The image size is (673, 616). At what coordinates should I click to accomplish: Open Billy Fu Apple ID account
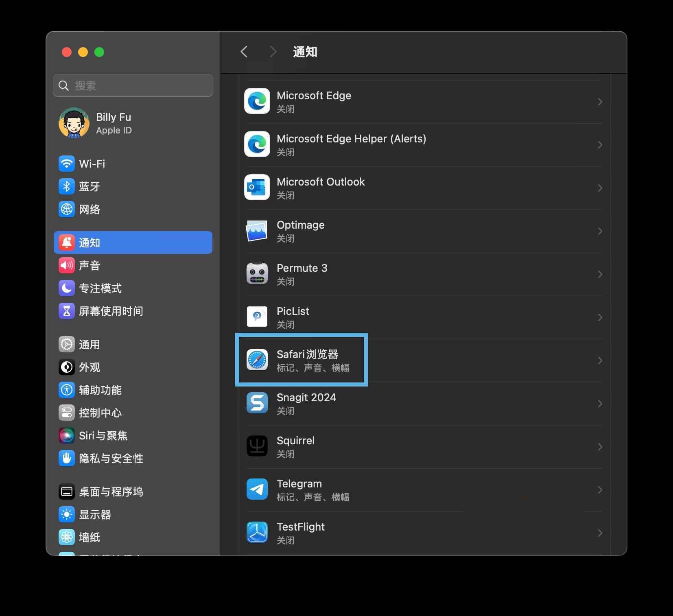pyautogui.click(x=133, y=123)
